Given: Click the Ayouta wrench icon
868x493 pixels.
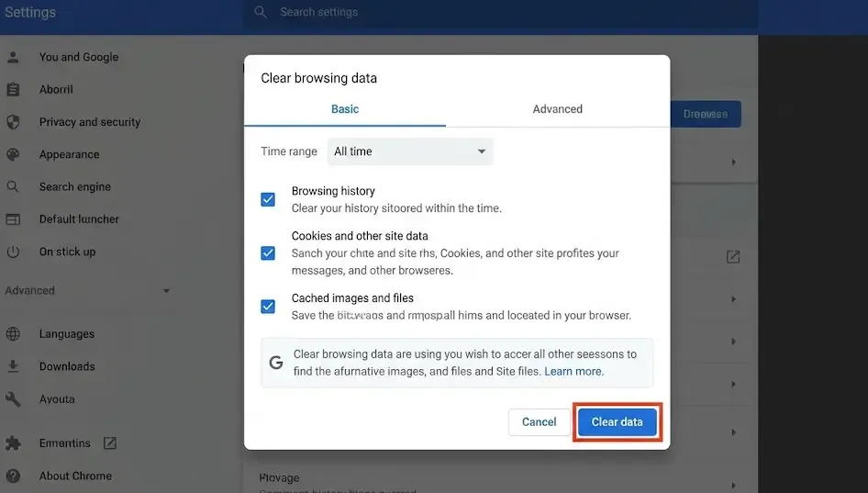Looking at the screenshot, I should (x=13, y=398).
